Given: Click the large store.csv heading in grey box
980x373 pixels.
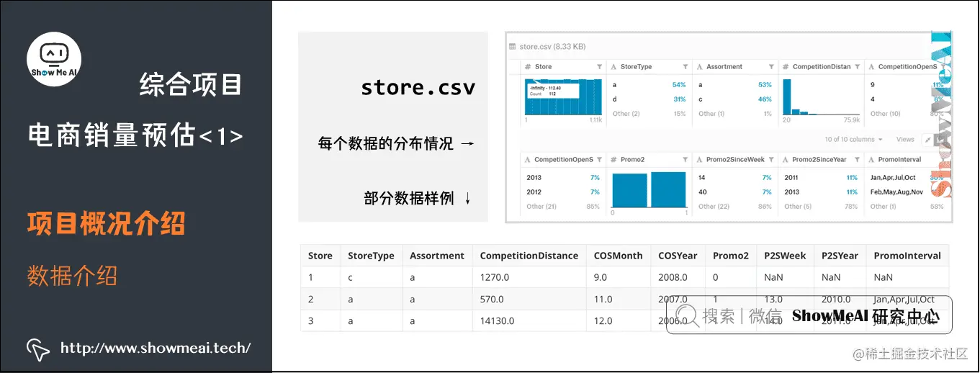Looking at the screenshot, I should 418,87.
